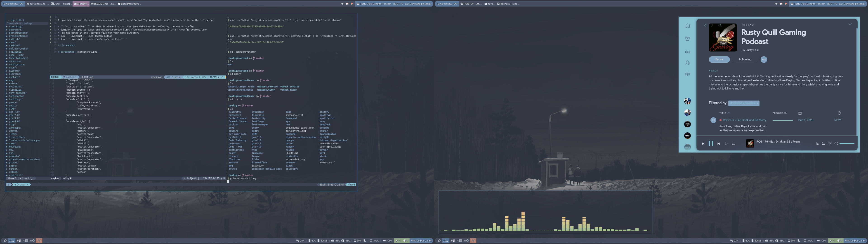Expand the pipewire-media-session/ directory in file tree
The image size is (868, 244).
click(23, 160)
